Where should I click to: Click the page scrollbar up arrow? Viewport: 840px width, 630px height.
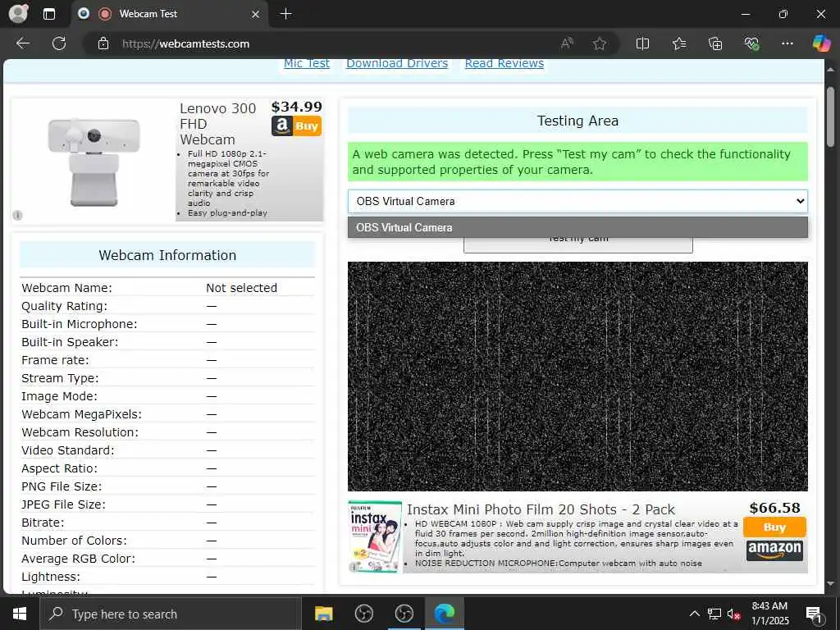pyautogui.click(x=830, y=69)
